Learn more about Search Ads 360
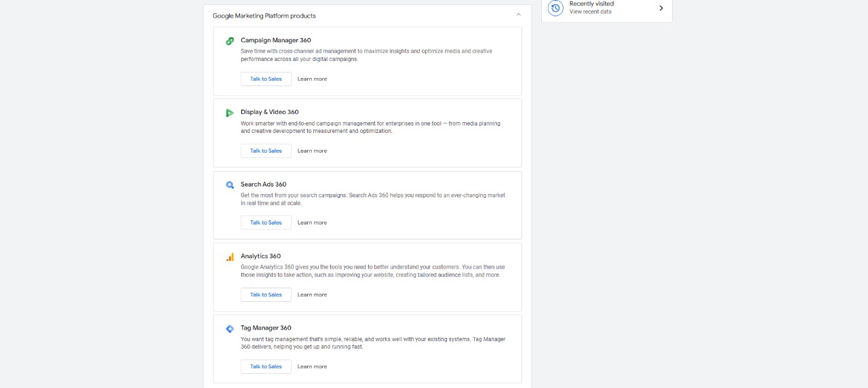868x388 pixels. [x=312, y=222]
